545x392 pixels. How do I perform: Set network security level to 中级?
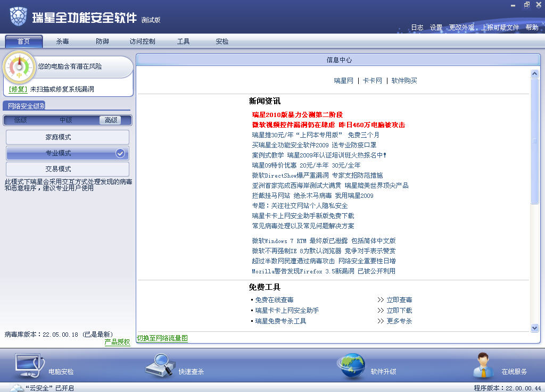[x=65, y=120]
